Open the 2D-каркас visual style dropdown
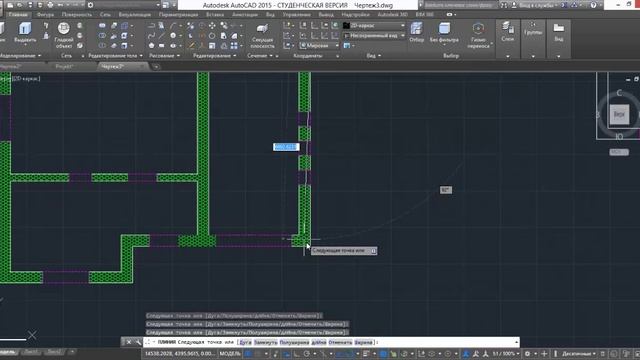This screenshot has height=360, width=640. coord(374,25)
